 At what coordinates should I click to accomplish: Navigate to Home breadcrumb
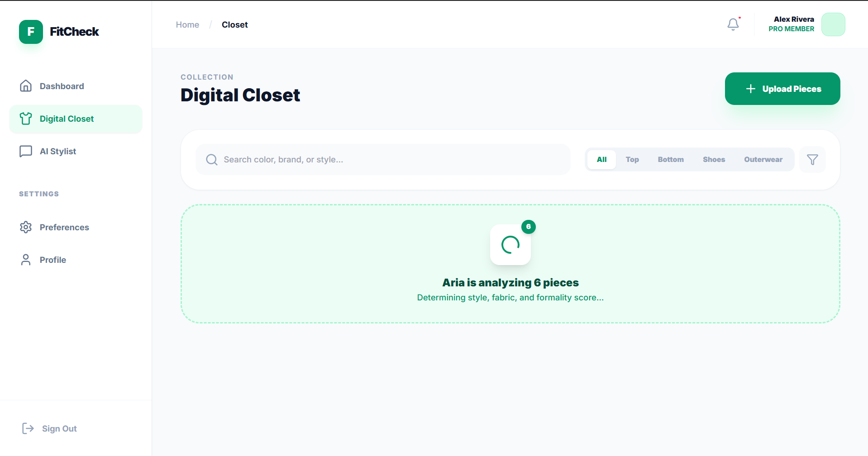click(187, 25)
